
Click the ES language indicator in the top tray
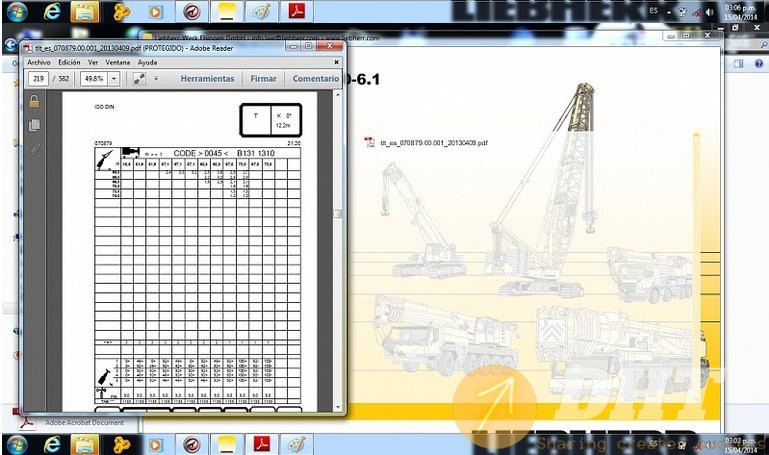pos(653,10)
